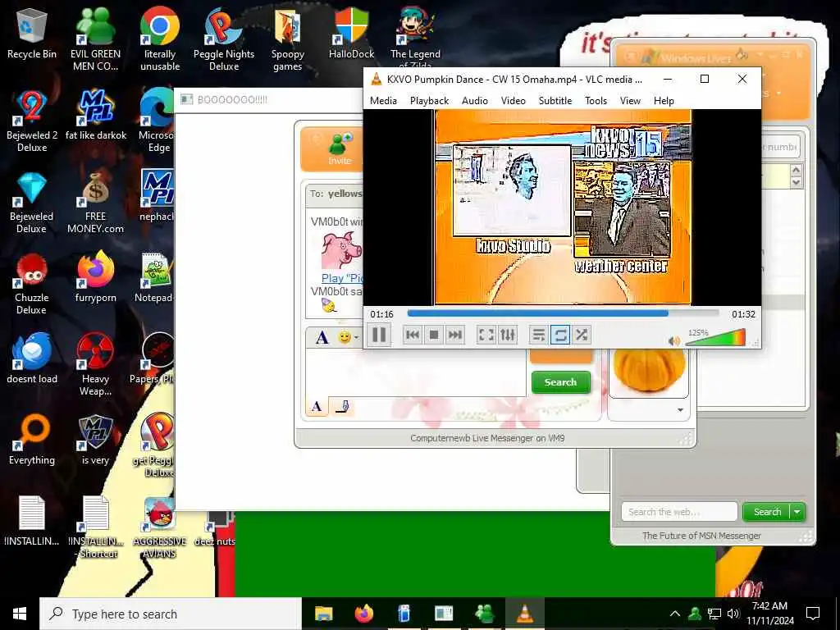This screenshot has width=840, height=630.
Task: Open the VLC Media menu
Action: (x=383, y=101)
